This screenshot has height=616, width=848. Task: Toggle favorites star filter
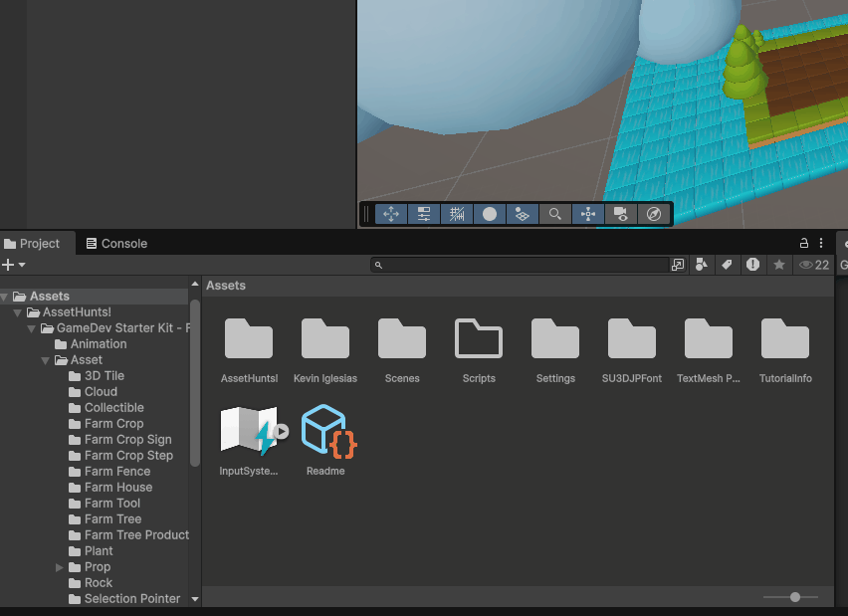779,265
